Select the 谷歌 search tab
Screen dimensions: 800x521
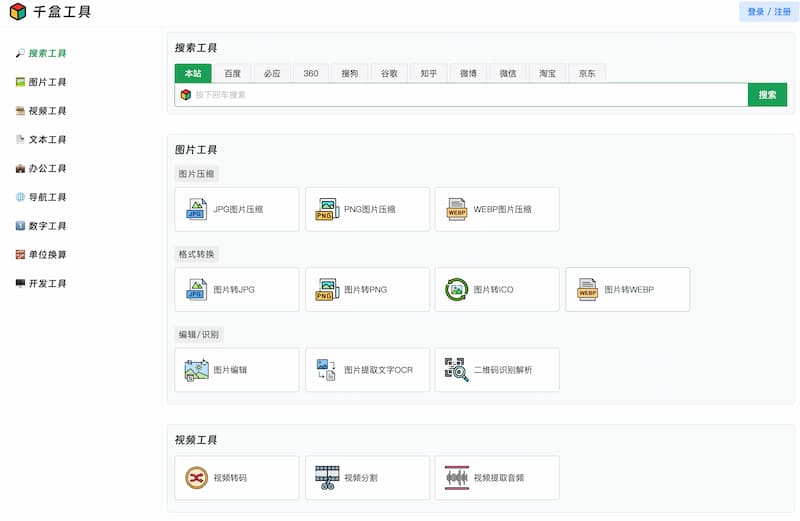pos(389,73)
